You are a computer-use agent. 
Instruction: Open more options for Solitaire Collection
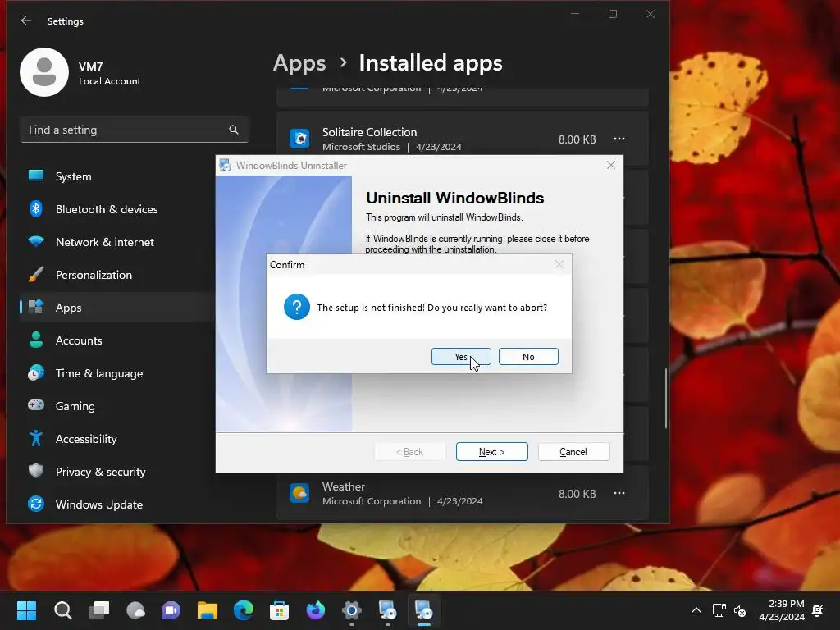pos(619,139)
